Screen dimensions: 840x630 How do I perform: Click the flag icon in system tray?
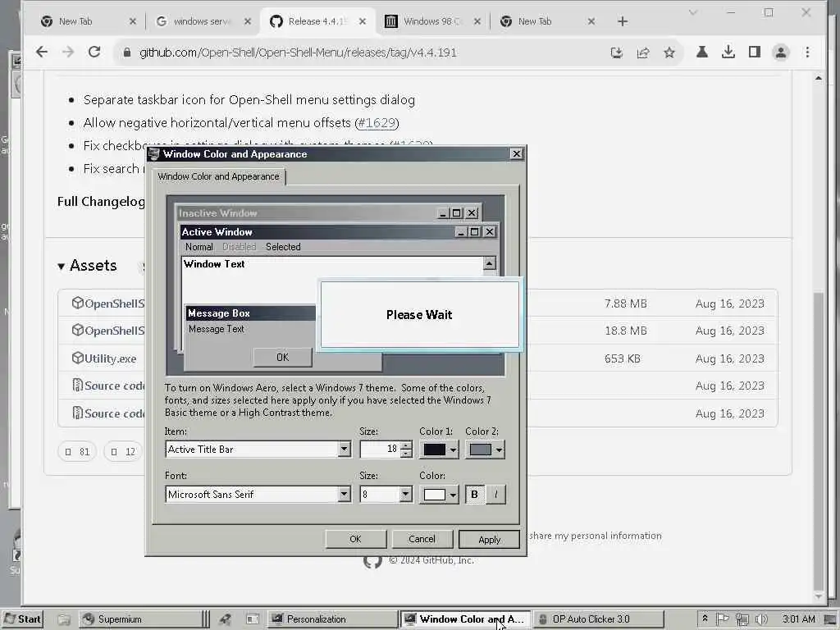[723, 619]
